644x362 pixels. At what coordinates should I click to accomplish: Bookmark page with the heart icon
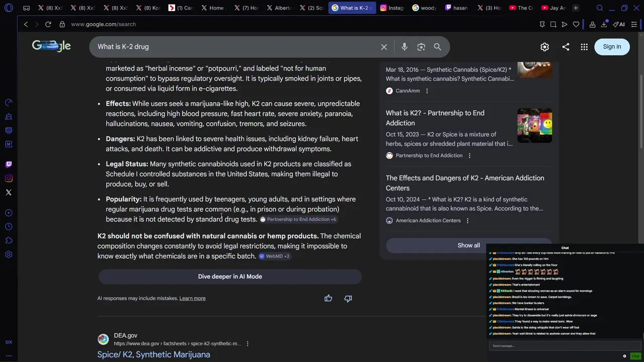pyautogui.click(x=576, y=24)
